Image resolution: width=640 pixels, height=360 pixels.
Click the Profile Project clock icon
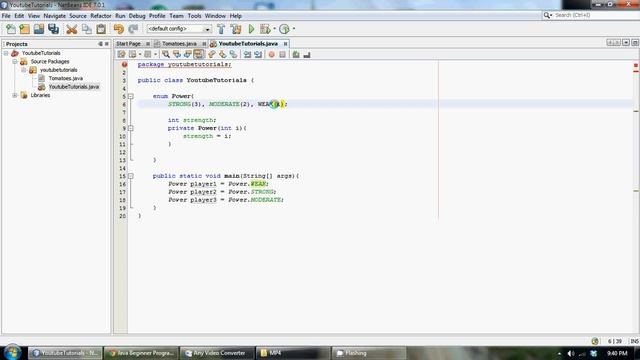tap(284, 29)
